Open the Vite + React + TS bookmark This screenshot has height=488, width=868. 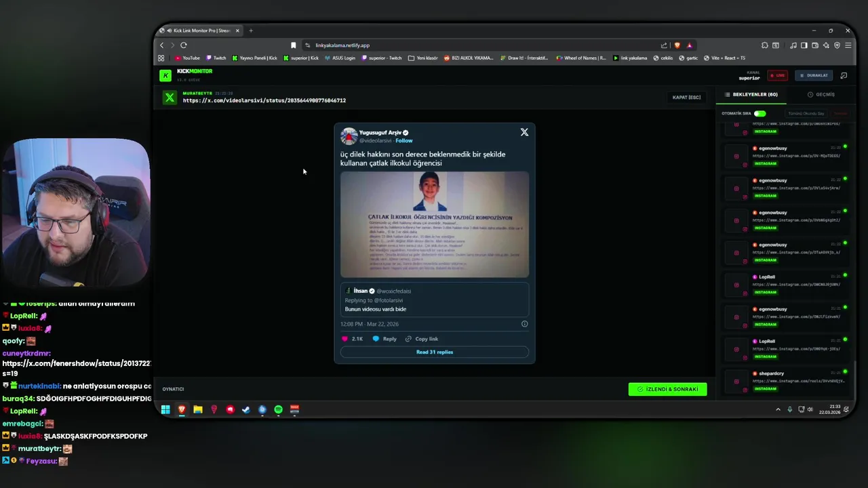click(x=724, y=58)
